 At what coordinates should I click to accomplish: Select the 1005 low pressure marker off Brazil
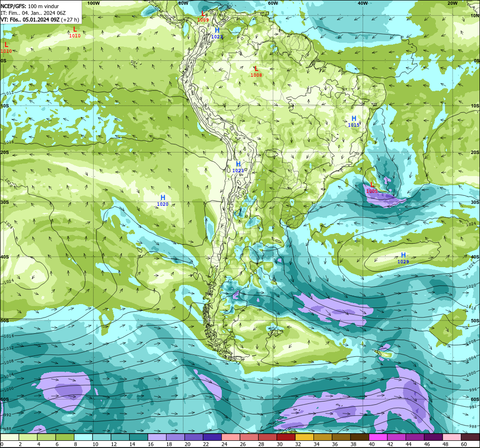pos(372,188)
